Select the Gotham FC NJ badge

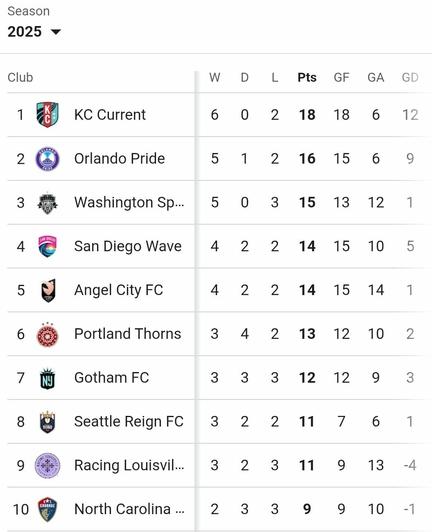[48, 378]
